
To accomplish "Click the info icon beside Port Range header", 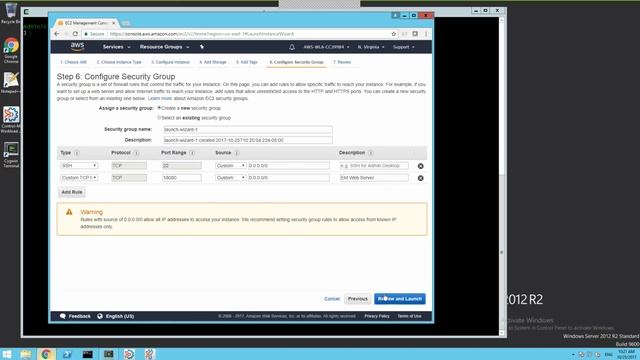I will [x=192, y=153].
